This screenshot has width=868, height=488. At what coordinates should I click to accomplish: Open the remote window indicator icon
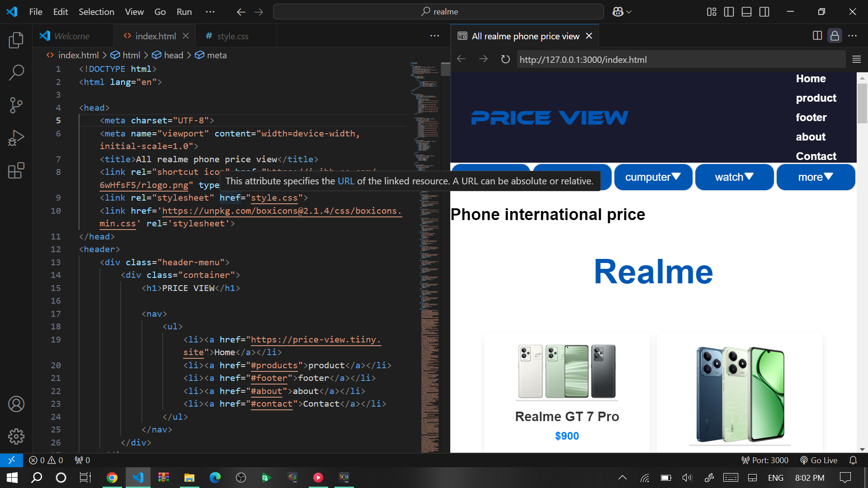(11, 460)
